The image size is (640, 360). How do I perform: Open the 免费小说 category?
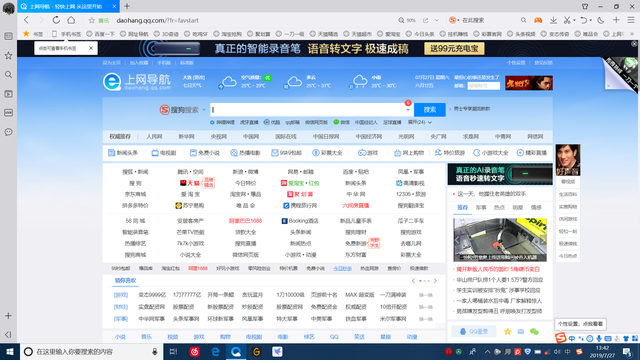[204, 153]
